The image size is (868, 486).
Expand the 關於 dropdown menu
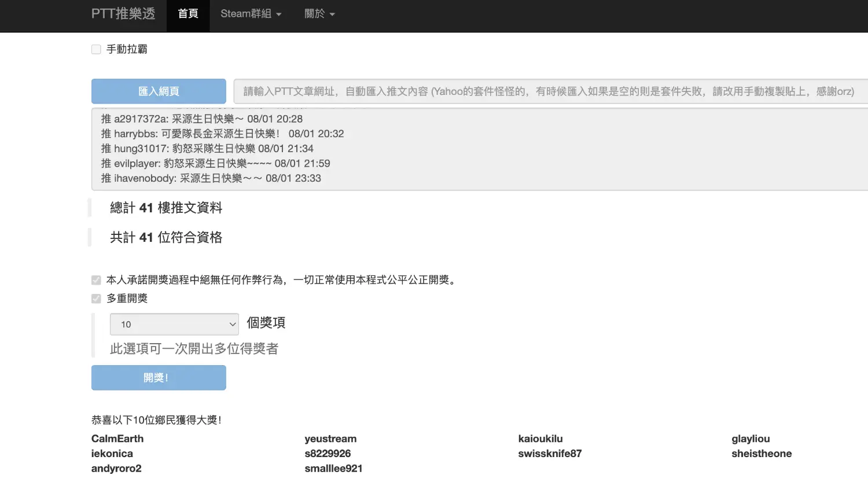[x=319, y=14]
